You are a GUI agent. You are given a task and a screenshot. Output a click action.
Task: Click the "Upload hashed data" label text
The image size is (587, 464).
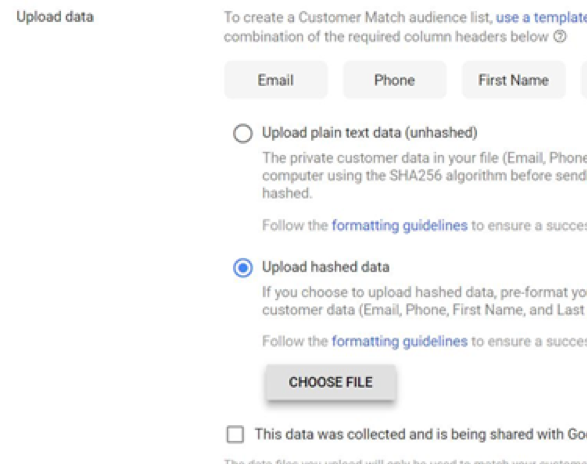[326, 267]
